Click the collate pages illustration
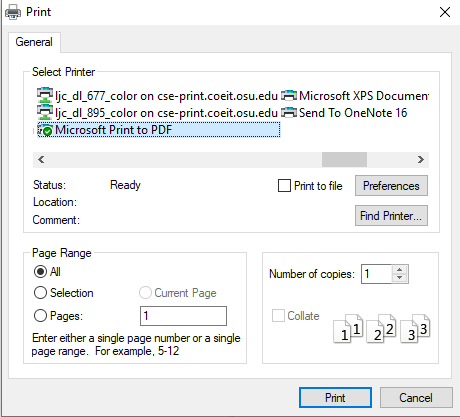The image size is (460, 417). (382, 328)
